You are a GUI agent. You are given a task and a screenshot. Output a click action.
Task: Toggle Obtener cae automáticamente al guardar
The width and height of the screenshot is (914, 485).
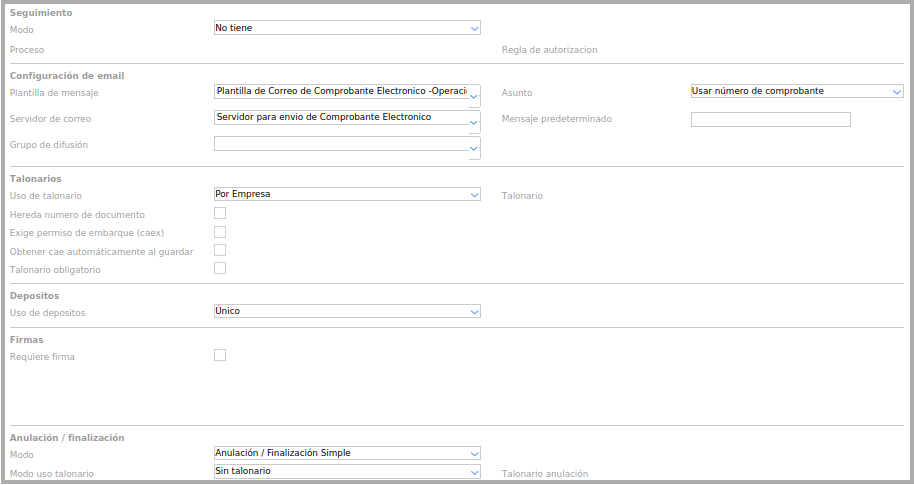(x=220, y=250)
